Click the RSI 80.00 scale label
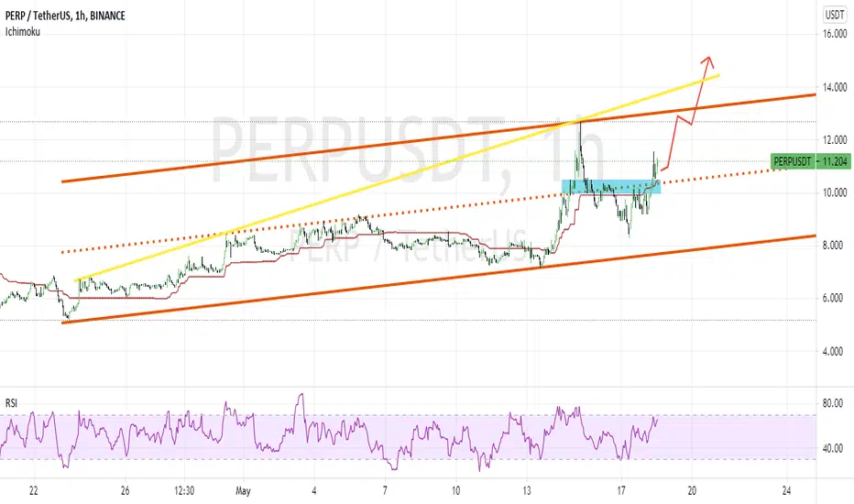The width and height of the screenshot is (854, 504). (x=833, y=404)
